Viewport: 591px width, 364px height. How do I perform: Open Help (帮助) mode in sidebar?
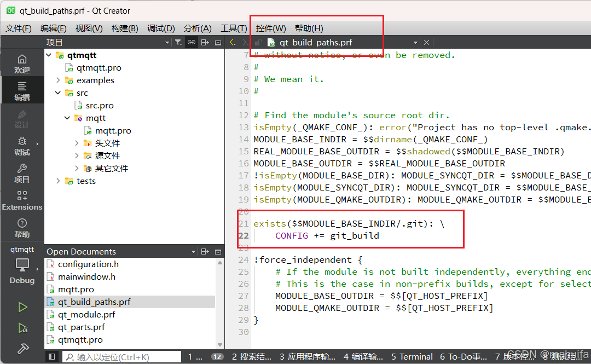pos(22,228)
